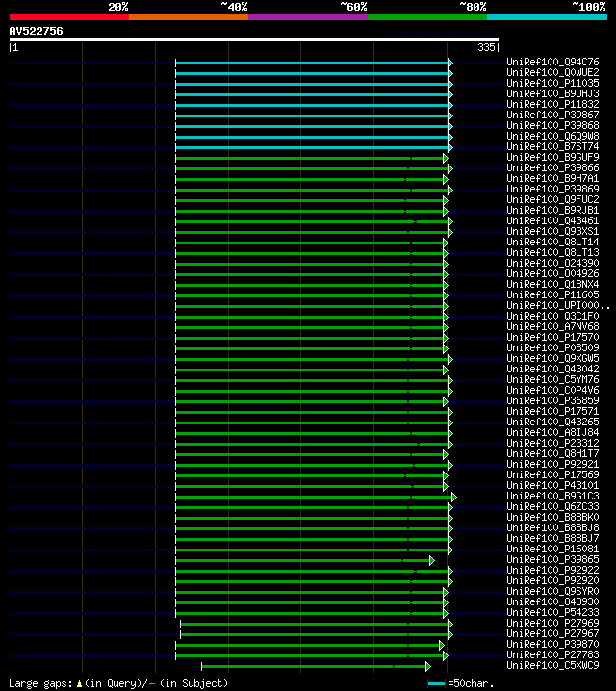Open hit UniRef100_B9DHJ3
The image size is (616, 691).
point(552,93)
